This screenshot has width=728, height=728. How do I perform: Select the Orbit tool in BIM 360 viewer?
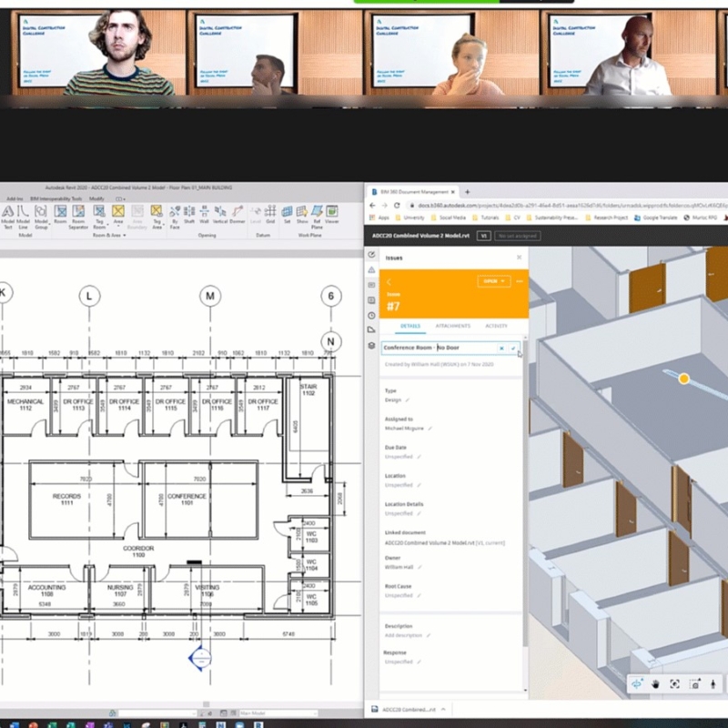(637, 683)
